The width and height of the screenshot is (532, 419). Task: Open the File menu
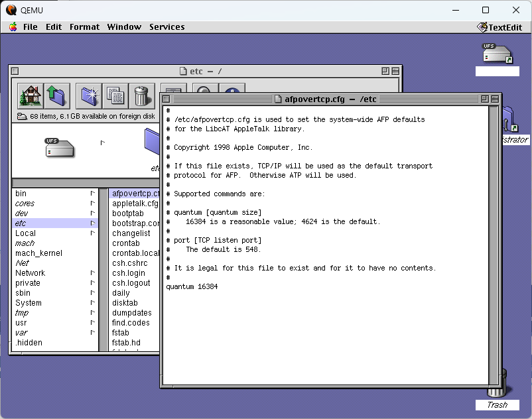[x=31, y=27]
